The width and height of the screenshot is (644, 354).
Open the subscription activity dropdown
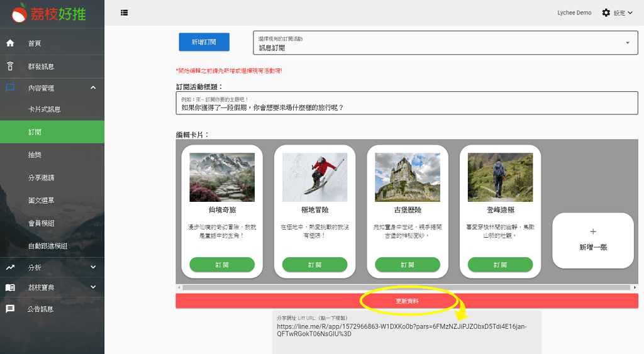pos(445,43)
